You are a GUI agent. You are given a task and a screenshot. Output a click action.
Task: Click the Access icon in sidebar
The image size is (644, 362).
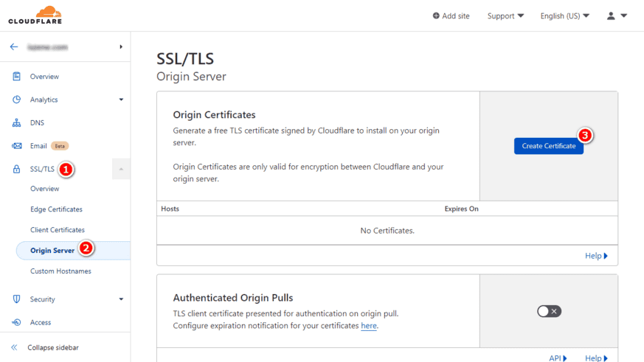[16, 322]
